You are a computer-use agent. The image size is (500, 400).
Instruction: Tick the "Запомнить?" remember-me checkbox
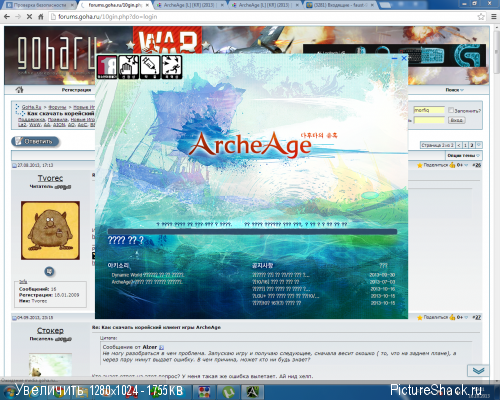[x=451, y=110]
